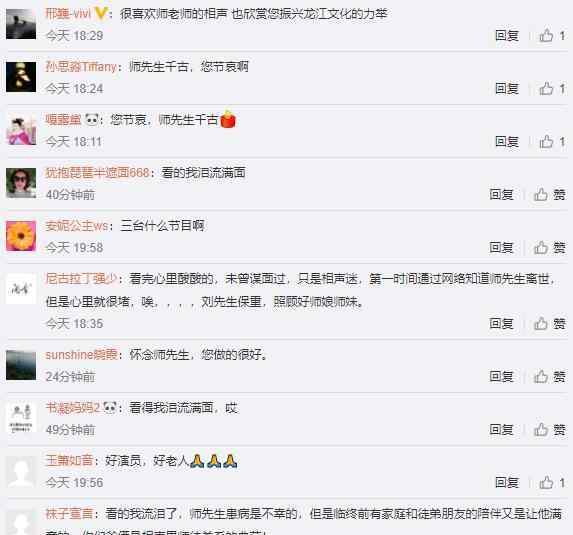Click thumbs-up on the 今天 18:11 comment
The image size is (573, 535).
pyautogui.click(x=552, y=141)
